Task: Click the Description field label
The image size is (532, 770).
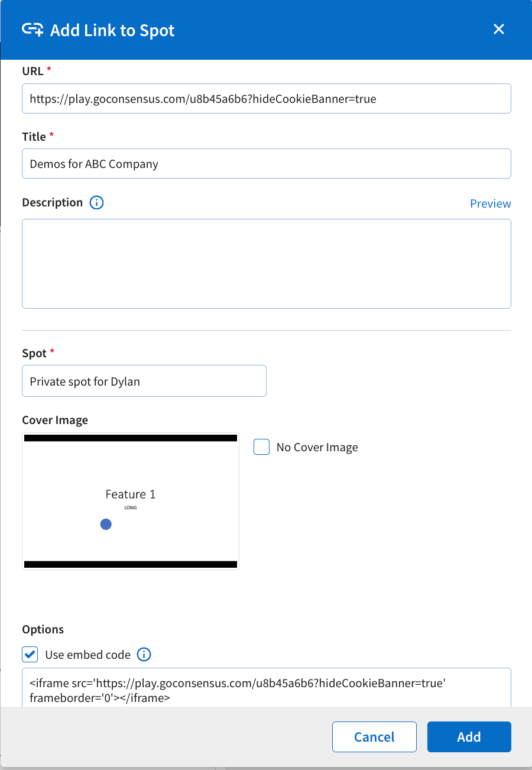Action: click(x=53, y=203)
